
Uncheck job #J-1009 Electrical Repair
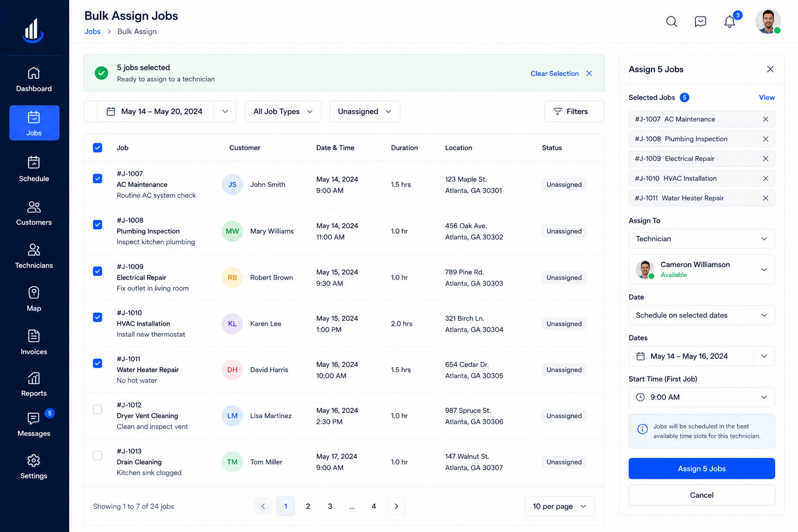tap(97, 271)
